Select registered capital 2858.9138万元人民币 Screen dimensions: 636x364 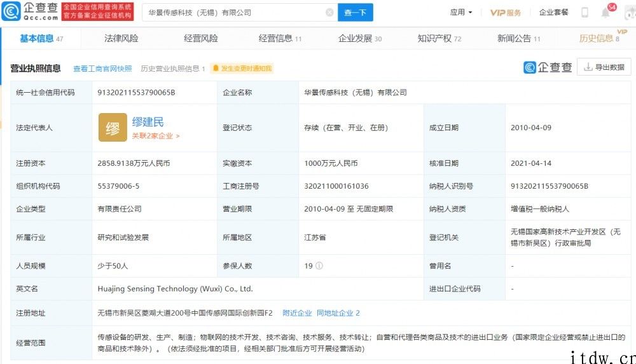pos(134,163)
